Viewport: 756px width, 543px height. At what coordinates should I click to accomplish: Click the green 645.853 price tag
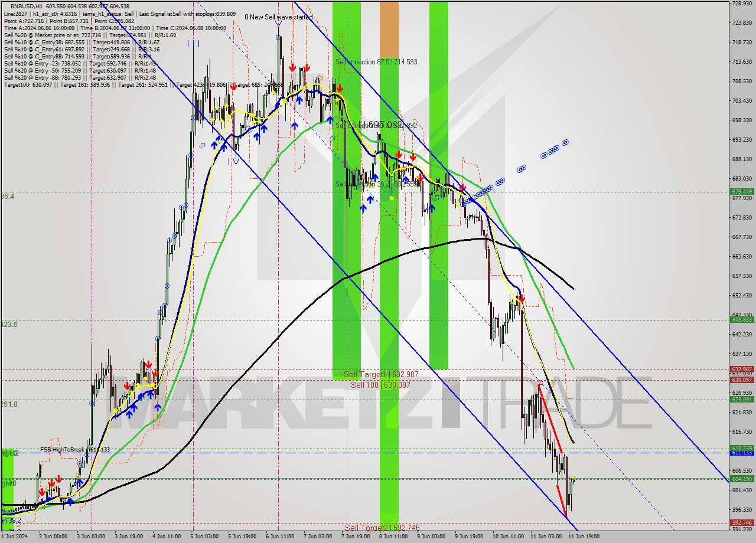742,319
